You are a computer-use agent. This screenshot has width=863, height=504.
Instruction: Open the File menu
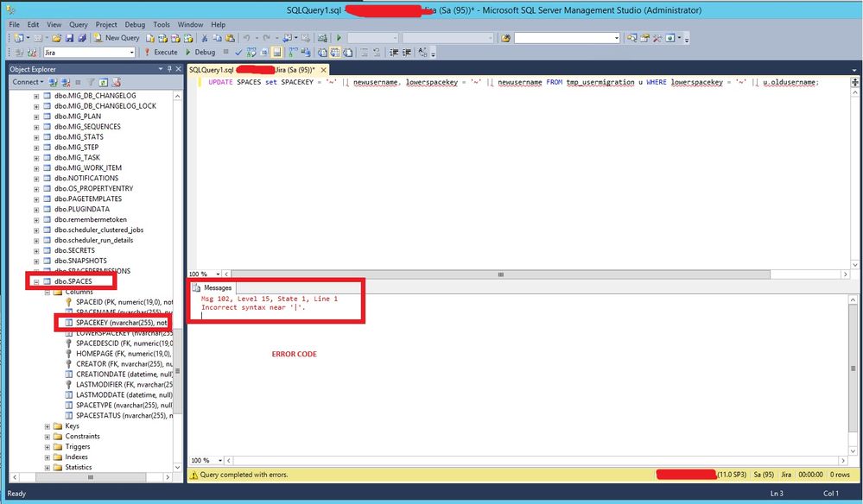click(x=15, y=24)
